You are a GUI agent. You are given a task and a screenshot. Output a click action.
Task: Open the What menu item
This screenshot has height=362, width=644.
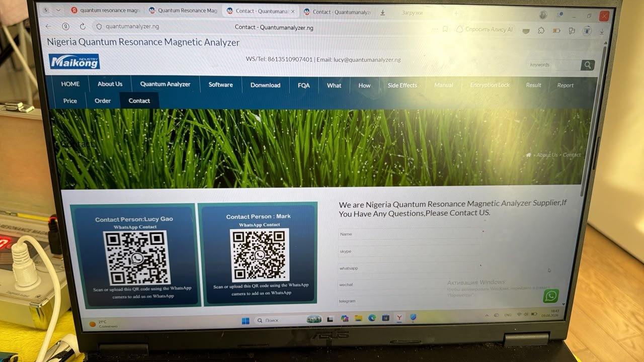pos(334,85)
